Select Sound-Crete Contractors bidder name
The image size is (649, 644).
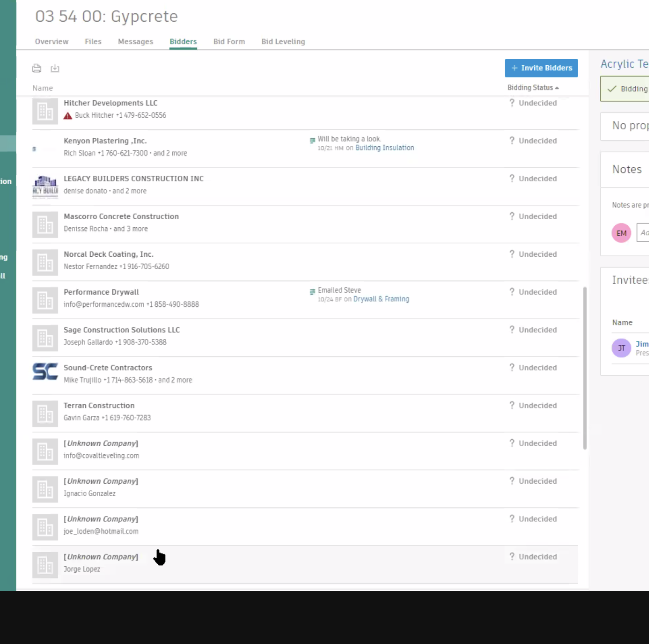(x=108, y=368)
